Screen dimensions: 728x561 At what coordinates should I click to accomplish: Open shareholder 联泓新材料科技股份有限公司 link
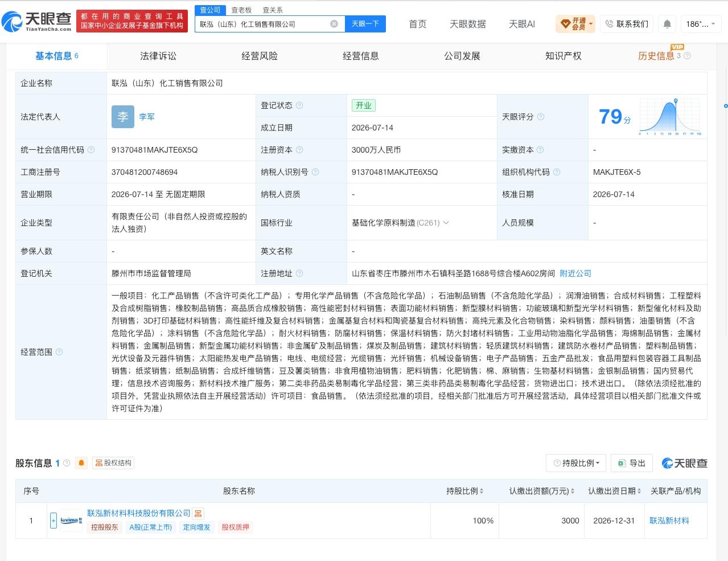click(139, 513)
